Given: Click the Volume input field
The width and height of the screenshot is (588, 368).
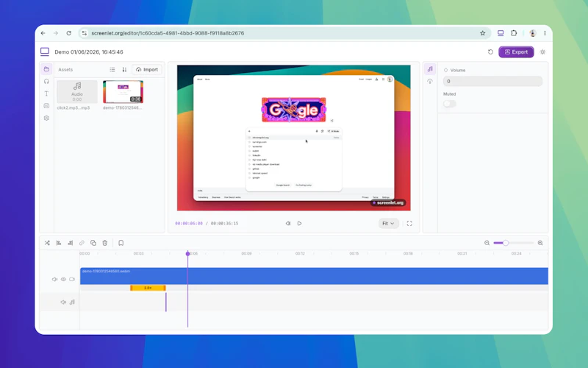Looking at the screenshot, I should [x=492, y=81].
